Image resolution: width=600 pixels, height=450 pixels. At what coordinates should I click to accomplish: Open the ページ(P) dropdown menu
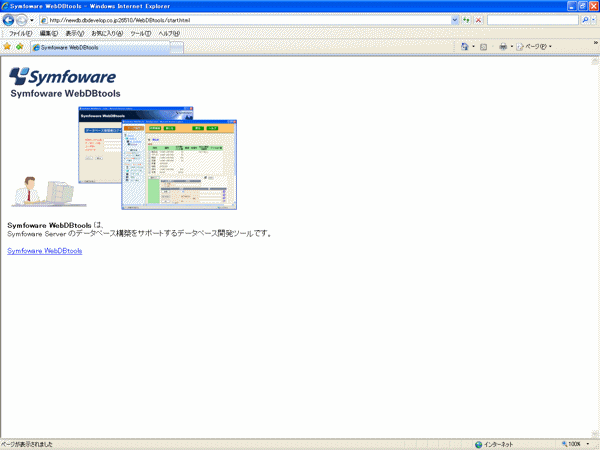[x=535, y=46]
